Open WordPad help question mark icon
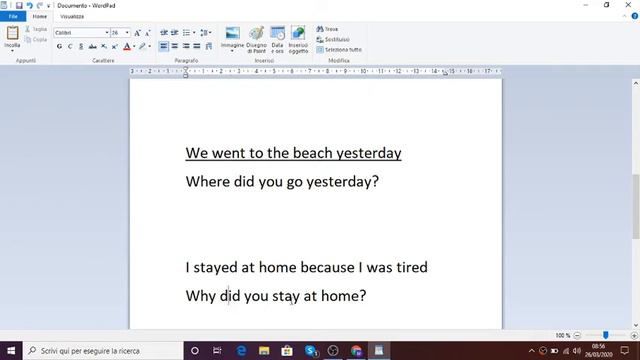This screenshot has width=640, height=360. (635, 16)
